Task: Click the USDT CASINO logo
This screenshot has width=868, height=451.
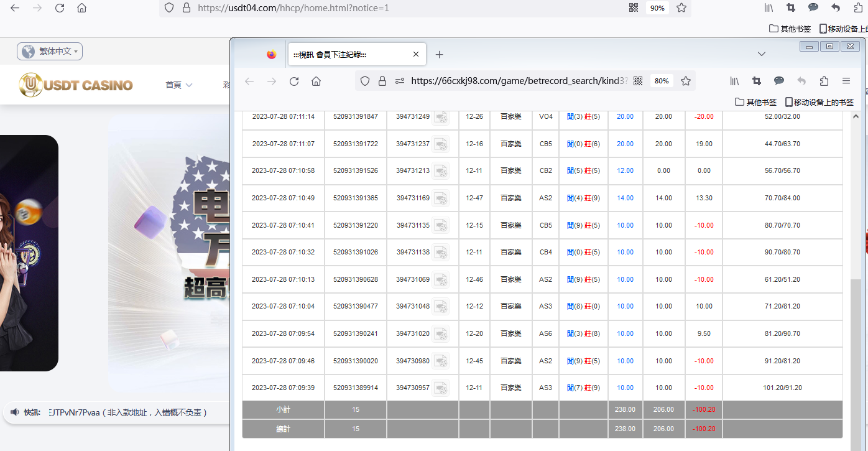Action: tap(76, 85)
